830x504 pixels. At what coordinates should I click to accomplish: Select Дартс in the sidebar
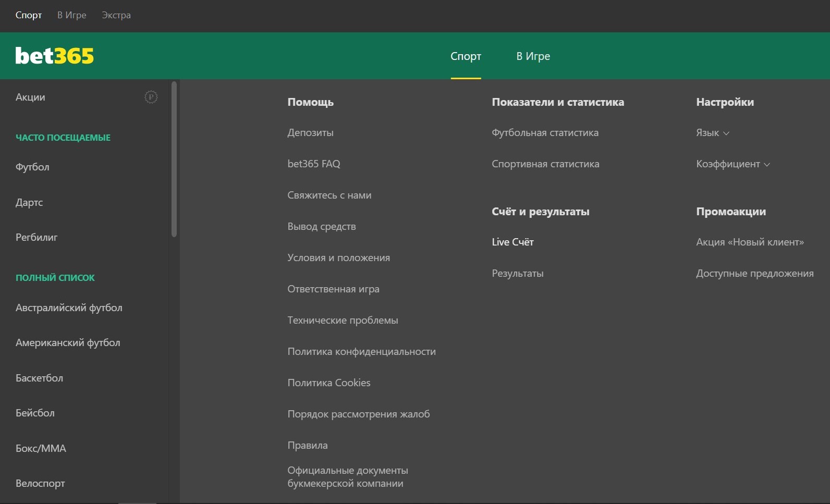pos(29,202)
